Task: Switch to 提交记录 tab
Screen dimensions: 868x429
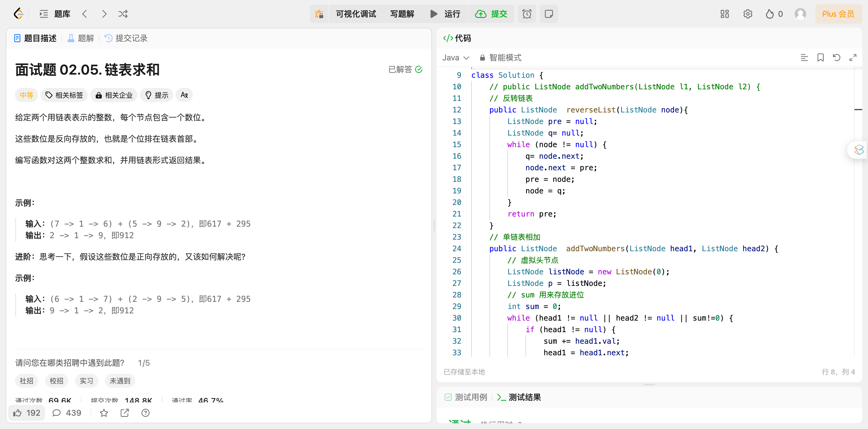Action: [x=126, y=38]
